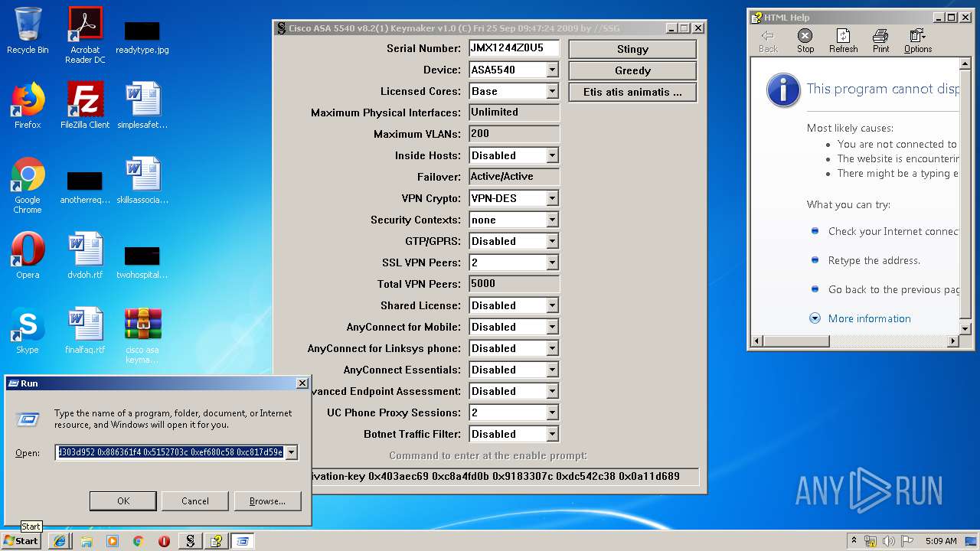The height and width of the screenshot is (551, 980).
Task: Click the Etis atis animatis button
Action: (632, 92)
